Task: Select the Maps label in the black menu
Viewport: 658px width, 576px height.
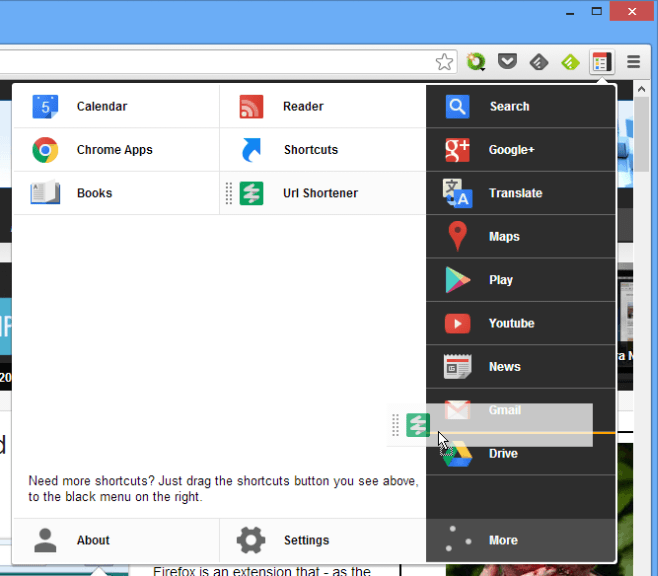Action: click(x=504, y=237)
